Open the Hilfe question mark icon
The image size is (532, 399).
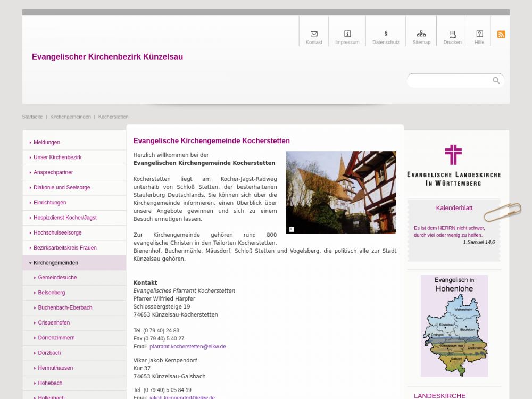click(x=479, y=34)
